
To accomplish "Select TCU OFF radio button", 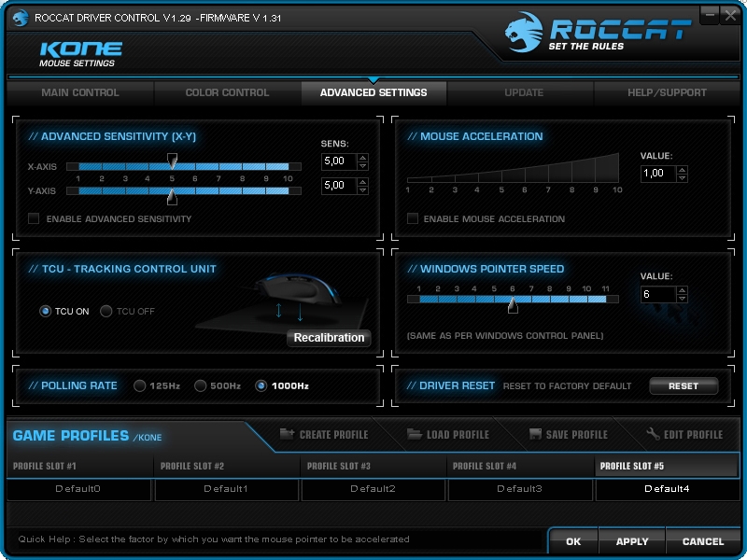I will (x=106, y=312).
